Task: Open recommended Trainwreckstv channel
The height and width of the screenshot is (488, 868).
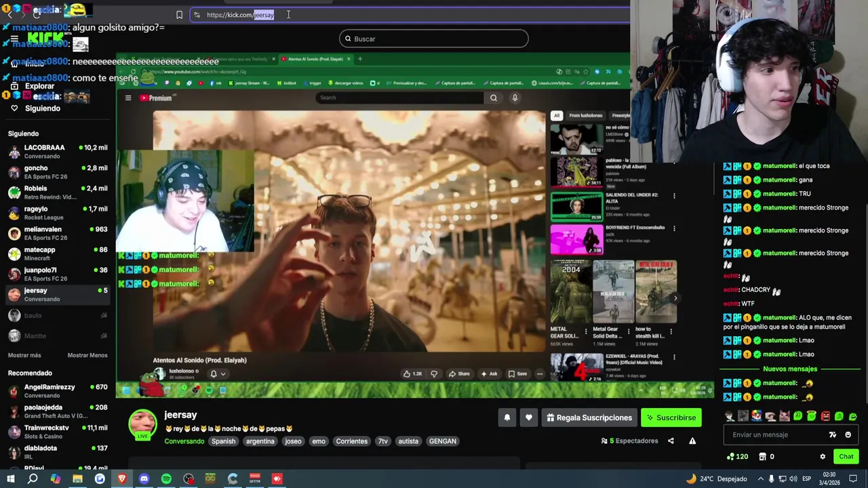Action: [x=58, y=432]
